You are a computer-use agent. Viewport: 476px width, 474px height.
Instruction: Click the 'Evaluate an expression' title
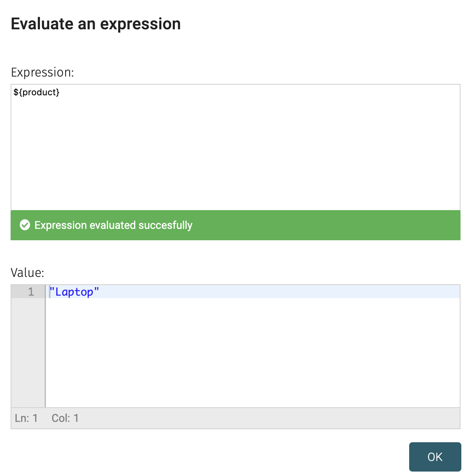coord(95,24)
